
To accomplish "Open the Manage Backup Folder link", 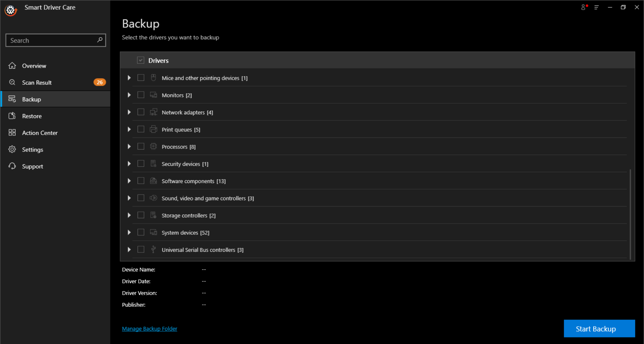I will coord(149,329).
